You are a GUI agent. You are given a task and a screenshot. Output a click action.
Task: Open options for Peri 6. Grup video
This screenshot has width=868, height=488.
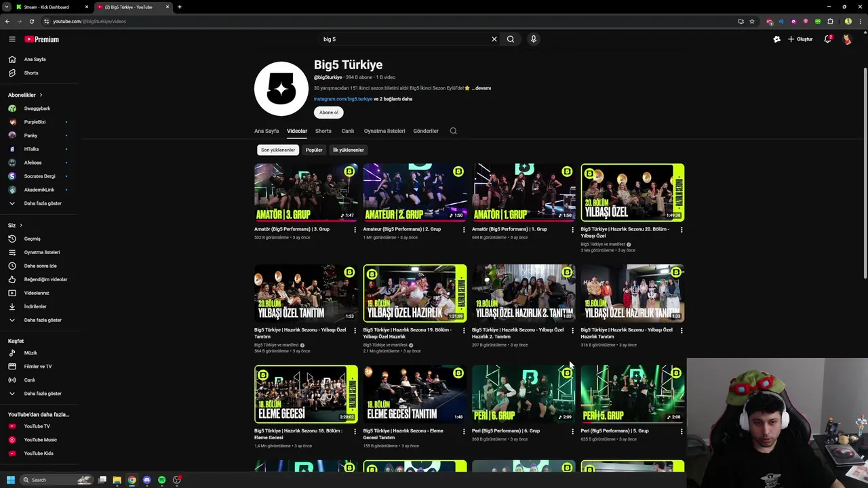(572, 431)
